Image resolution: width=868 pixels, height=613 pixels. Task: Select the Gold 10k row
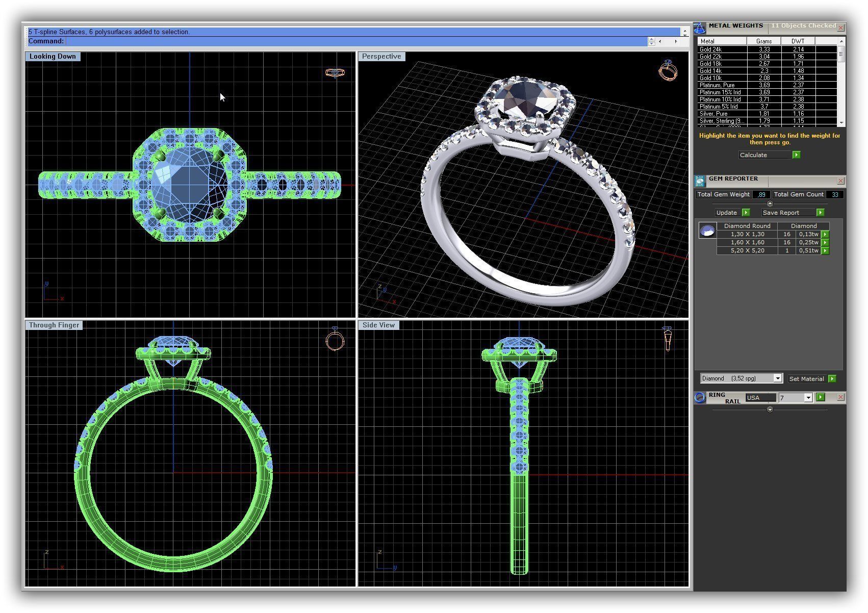[767, 78]
